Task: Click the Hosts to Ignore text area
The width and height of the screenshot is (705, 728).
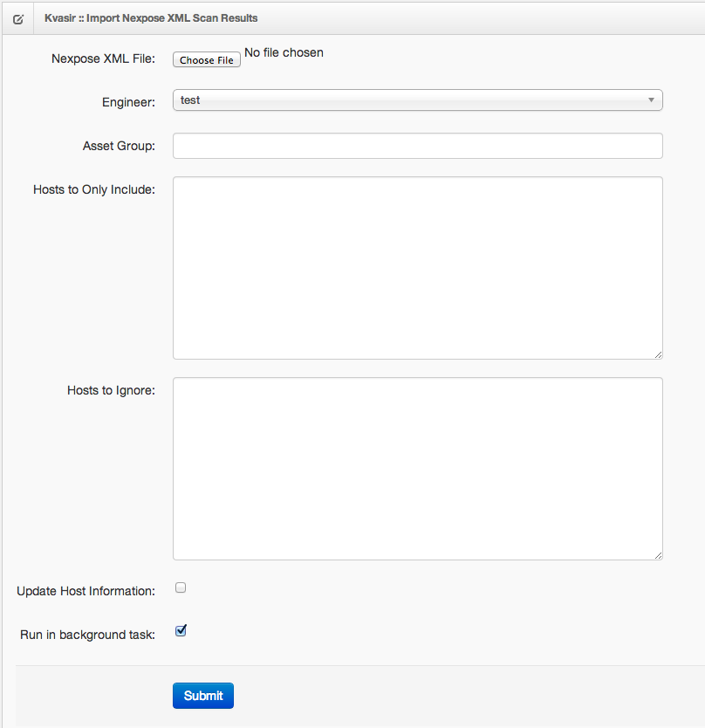Action: 417,467
